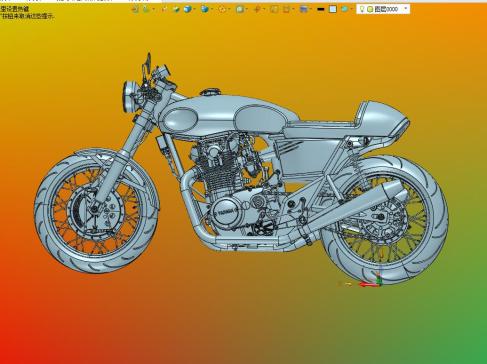Expand the arrow next to the gray-green box icon

pos(247,9)
